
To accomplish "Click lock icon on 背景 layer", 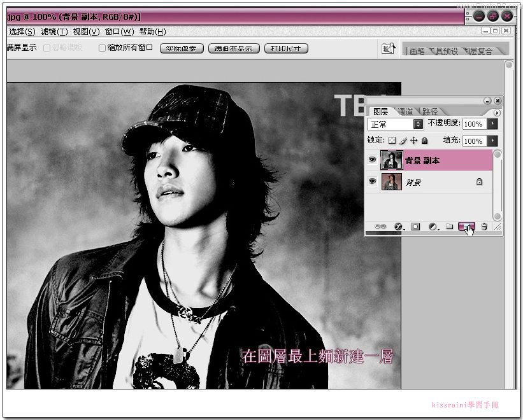I will tap(479, 181).
